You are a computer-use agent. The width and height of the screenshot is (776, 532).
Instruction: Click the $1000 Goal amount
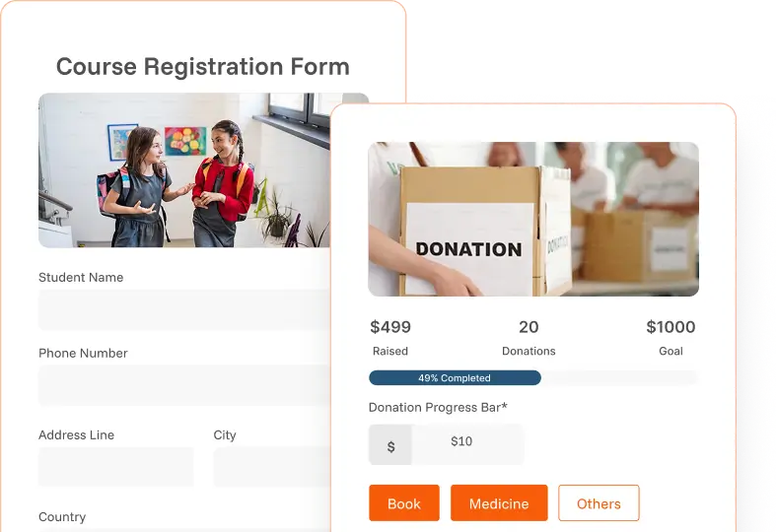coord(670,327)
